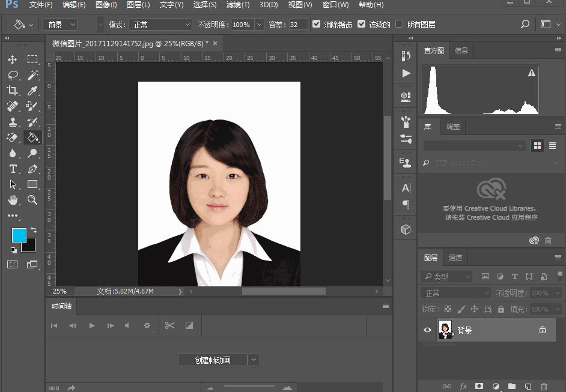The width and height of the screenshot is (566, 392).
Task: Open the 模式 blend mode dropdown
Action: (159, 25)
